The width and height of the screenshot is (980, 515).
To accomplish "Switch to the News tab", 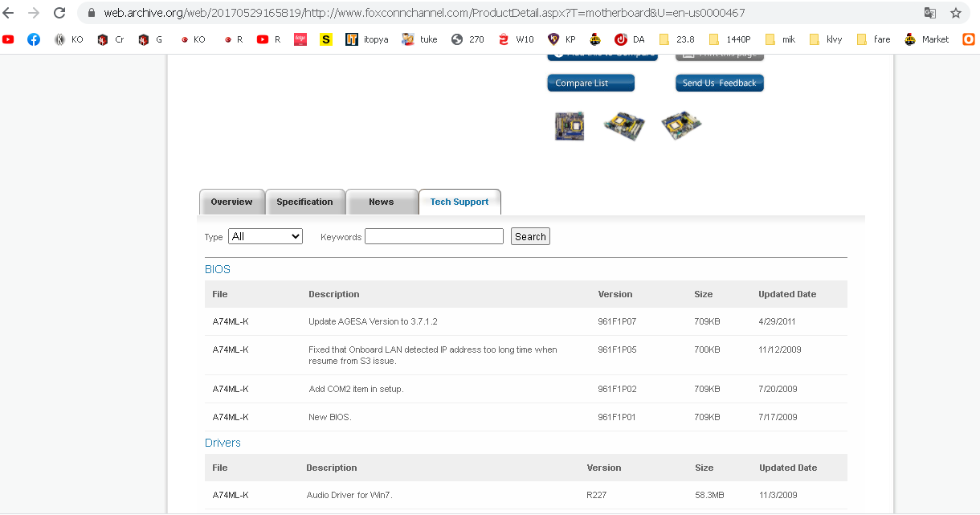I will pyautogui.click(x=382, y=202).
